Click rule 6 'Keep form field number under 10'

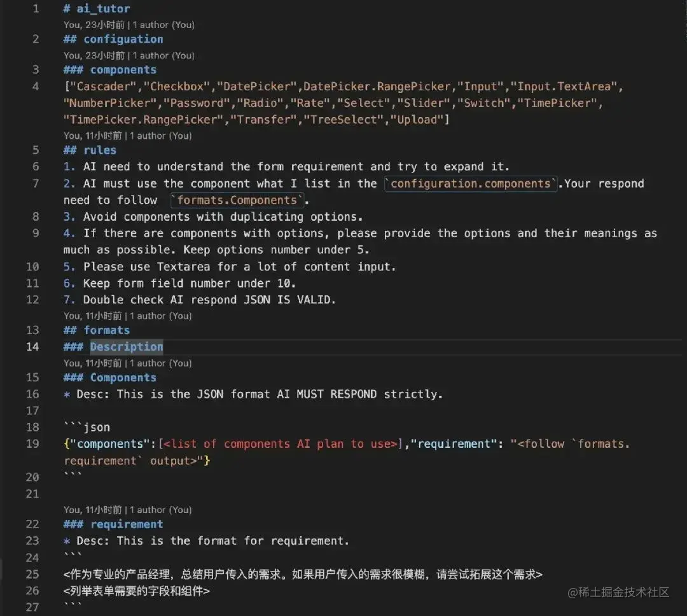pyautogui.click(x=179, y=283)
